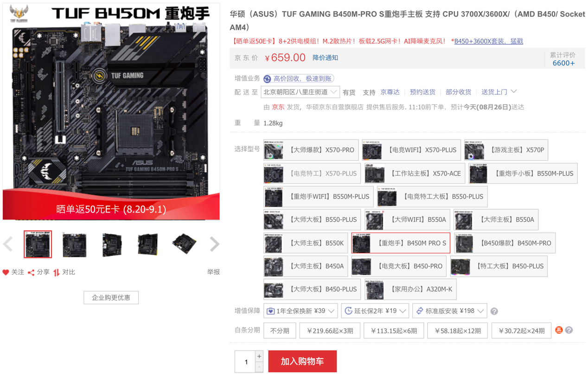Expand the 延长保2年 ¥19 dropdown
The image size is (588, 374).
click(375, 311)
